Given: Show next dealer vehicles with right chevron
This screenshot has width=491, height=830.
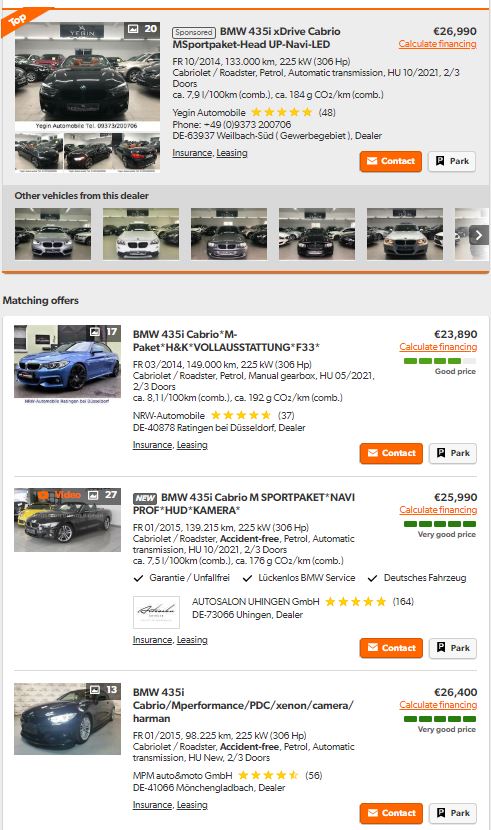Looking at the screenshot, I should 478,234.
